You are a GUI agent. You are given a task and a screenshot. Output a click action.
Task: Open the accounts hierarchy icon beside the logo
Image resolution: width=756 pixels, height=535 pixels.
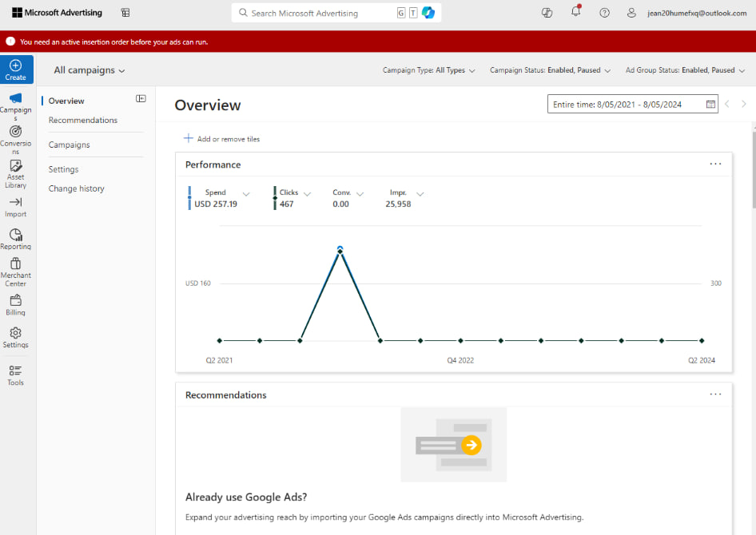point(125,13)
